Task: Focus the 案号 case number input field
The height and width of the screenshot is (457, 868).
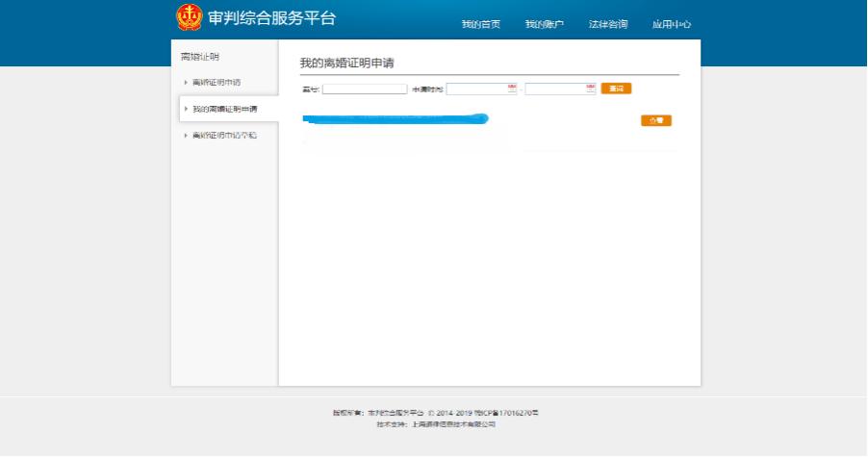Action: [365, 89]
